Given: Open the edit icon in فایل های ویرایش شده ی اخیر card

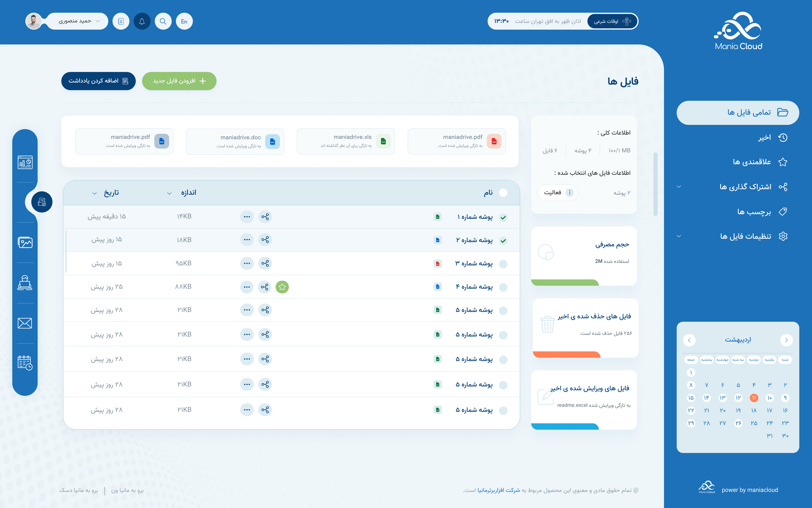Looking at the screenshot, I should click(x=546, y=396).
